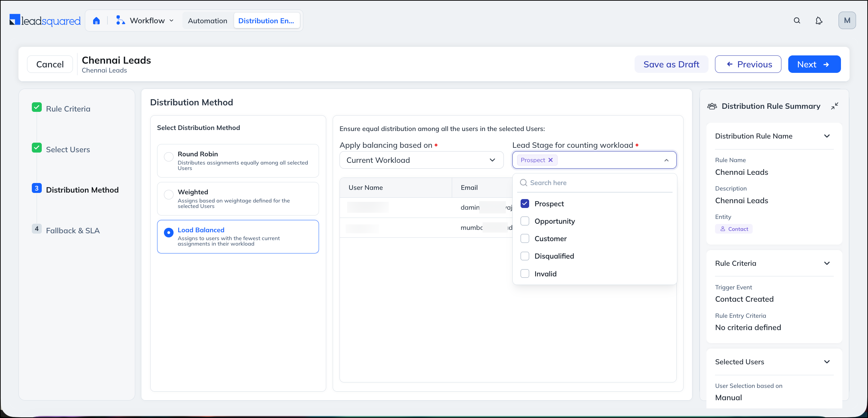Click the Contact entity tag
Image resolution: width=868 pixels, height=418 pixels.
click(x=734, y=229)
